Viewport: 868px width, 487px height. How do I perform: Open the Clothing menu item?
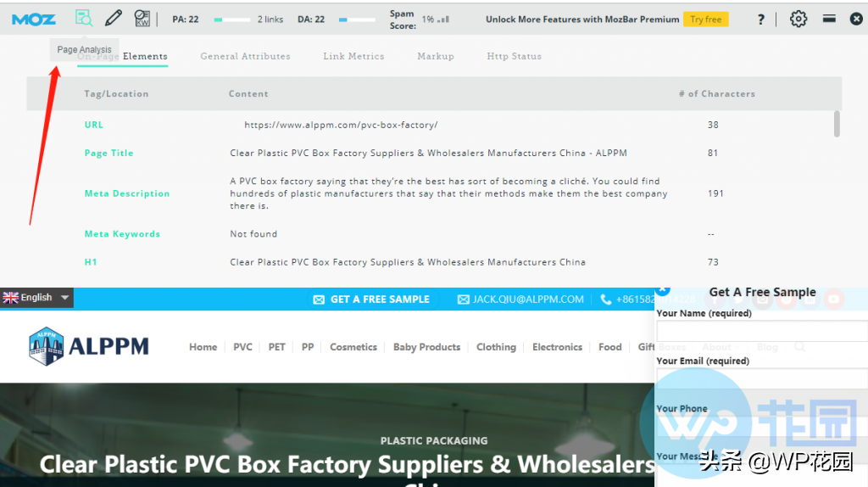[x=496, y=347]
